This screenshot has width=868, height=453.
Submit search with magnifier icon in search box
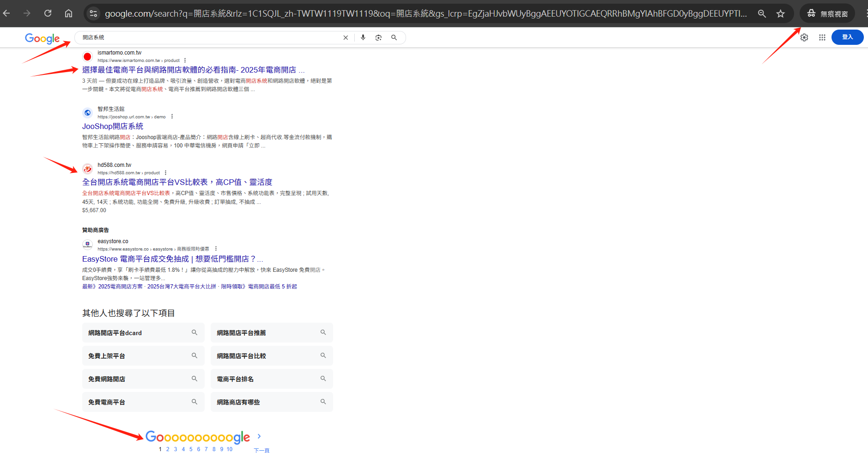[394, 37]
